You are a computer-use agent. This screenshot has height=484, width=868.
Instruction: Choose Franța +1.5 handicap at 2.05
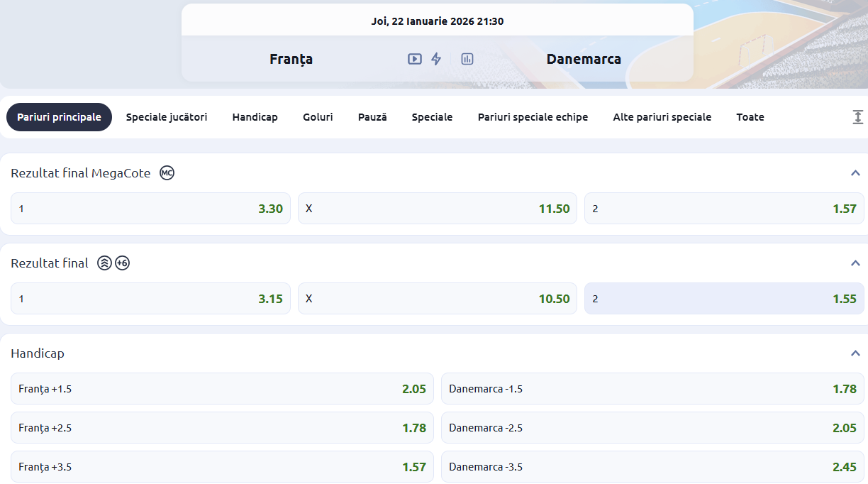(222, 389)
